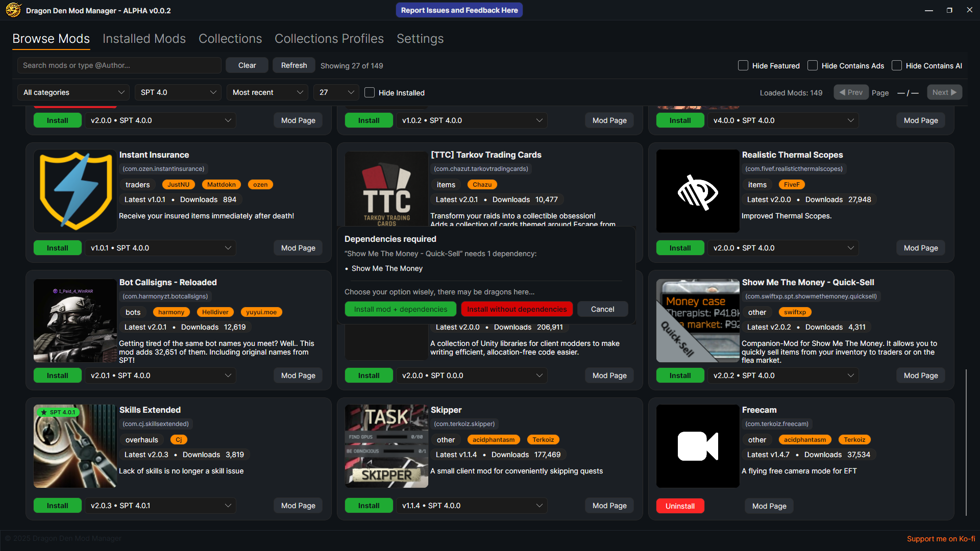Click Install without dependencies red button
Screen dimensions: 980x551
pos(517,309)
